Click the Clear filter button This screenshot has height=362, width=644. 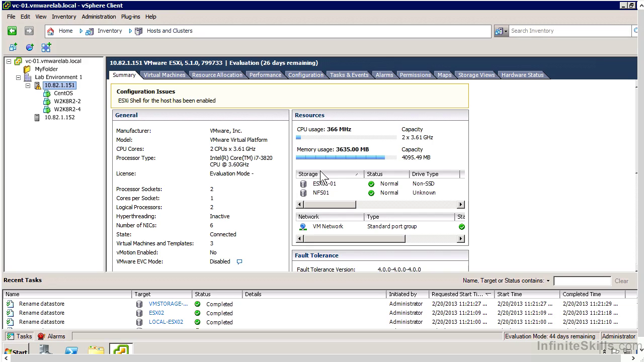click(x=621, y=281)
